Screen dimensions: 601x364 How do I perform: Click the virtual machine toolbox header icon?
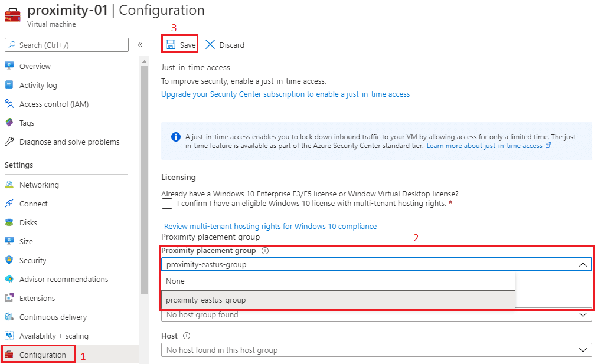12,15
